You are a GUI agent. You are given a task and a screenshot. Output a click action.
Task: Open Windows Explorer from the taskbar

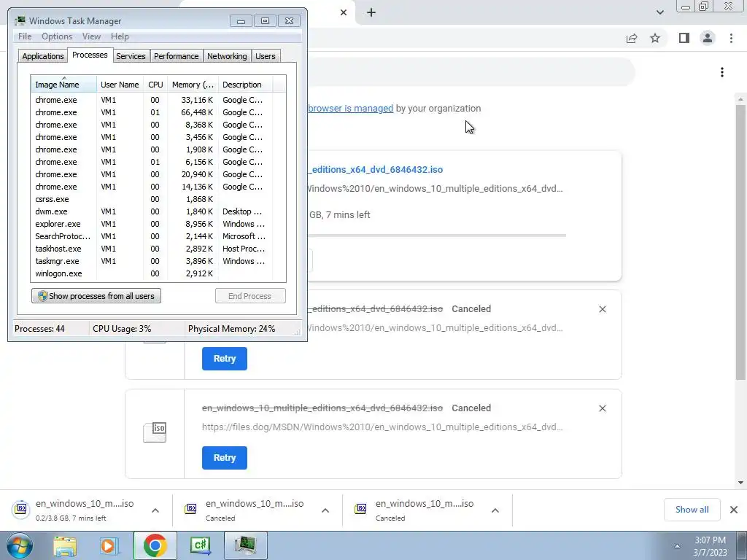(x=65, y=545)
